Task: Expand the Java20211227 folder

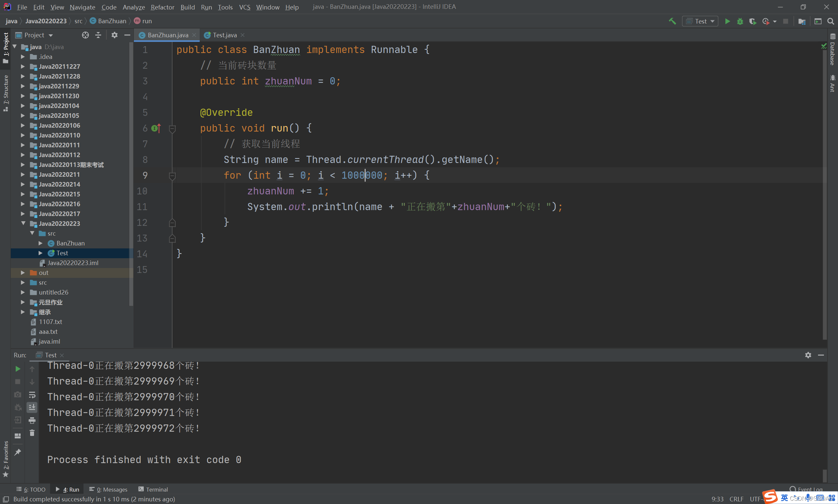Action: 23,66
